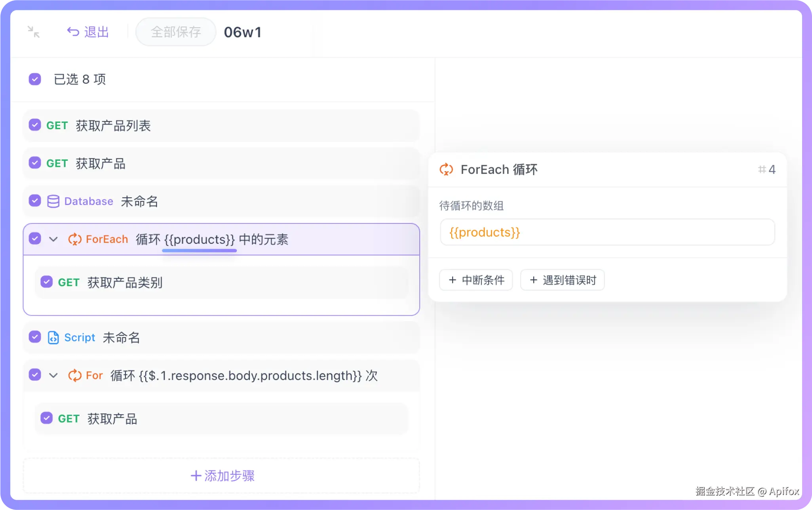Click the #4 step number indicator
This screenshot has width=812, height=510.
tap(766, 170)
